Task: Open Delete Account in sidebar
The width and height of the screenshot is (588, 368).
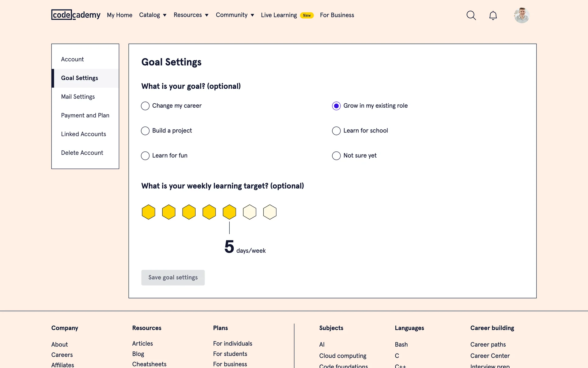Action: pyautogui.click(x=82, y=153)
